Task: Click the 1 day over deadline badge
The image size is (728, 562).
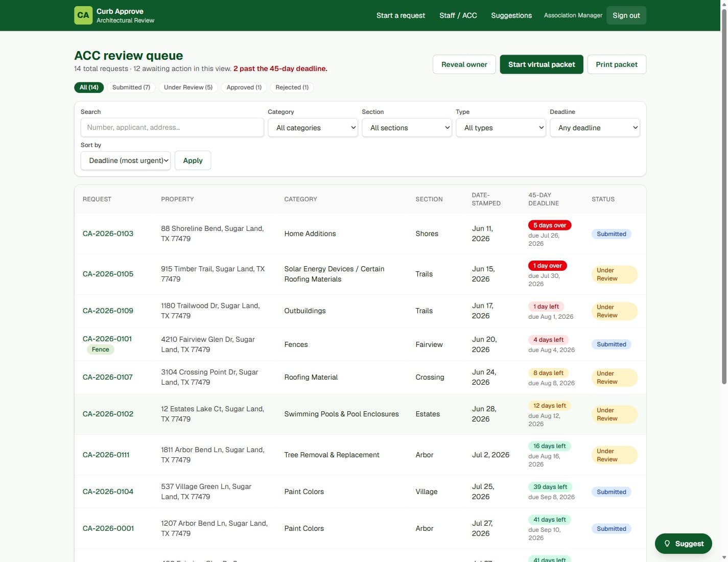Action: point(547,266)
